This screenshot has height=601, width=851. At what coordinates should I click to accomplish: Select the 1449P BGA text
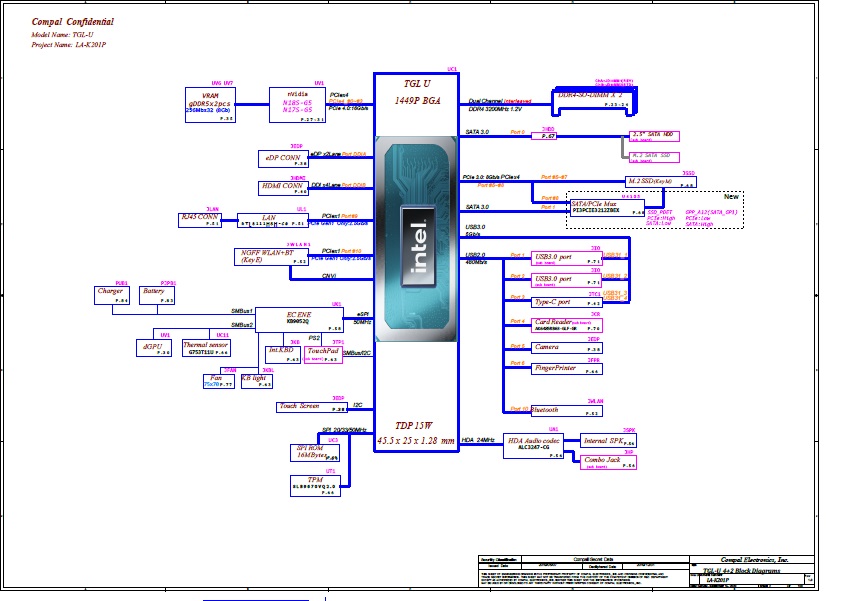coord(417,100)
